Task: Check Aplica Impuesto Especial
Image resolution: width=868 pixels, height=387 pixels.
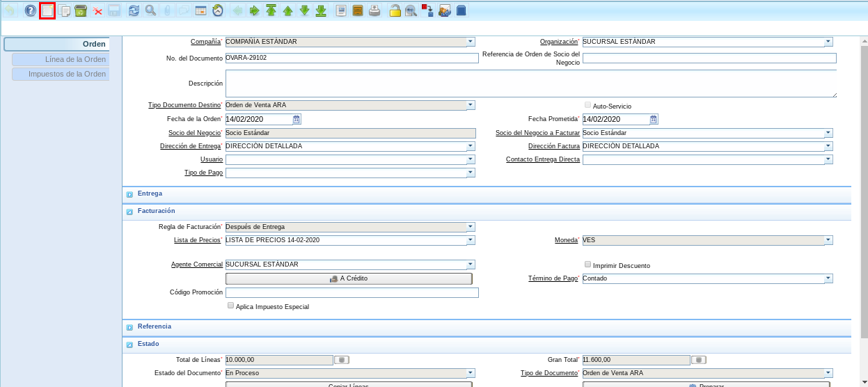Action: [x=231, y=306]
